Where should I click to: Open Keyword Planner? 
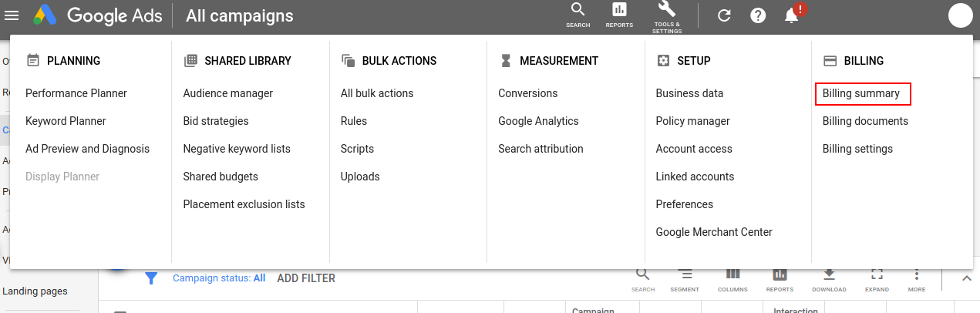[66, 121]
